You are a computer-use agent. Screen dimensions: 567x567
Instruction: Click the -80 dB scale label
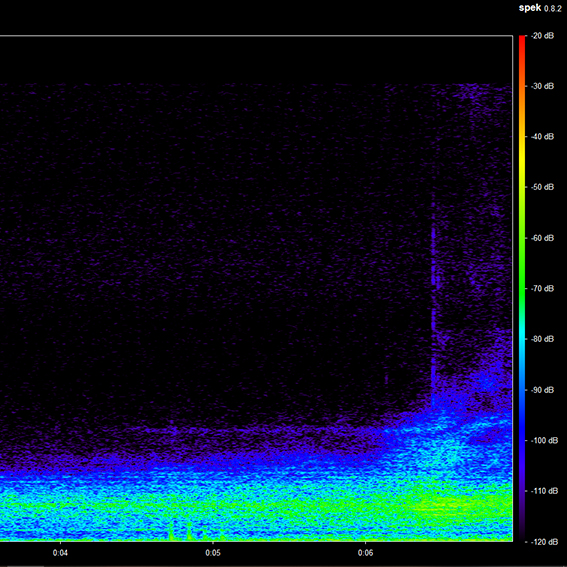(x=543, y=339)
